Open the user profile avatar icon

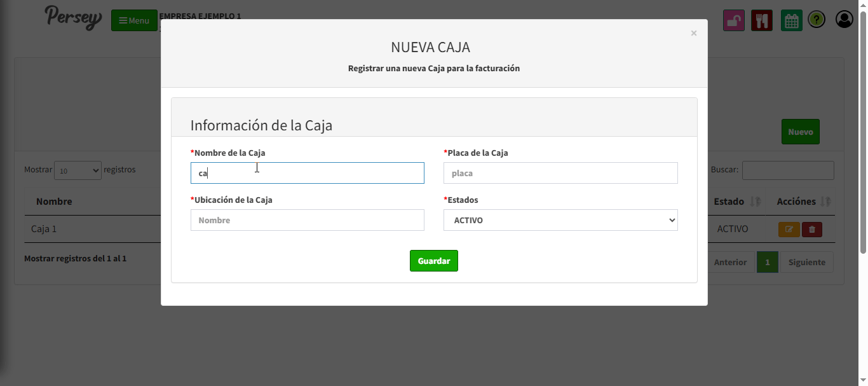tap(844, 20)
